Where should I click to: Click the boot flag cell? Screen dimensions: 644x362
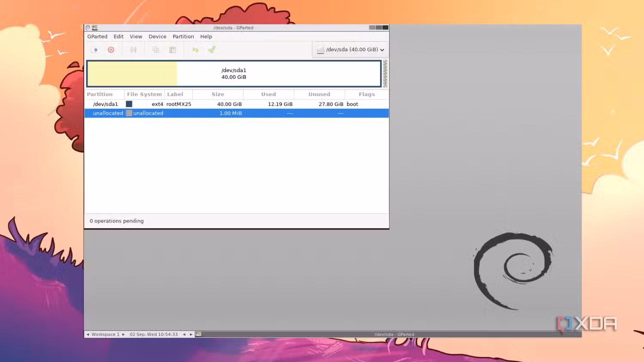pyautogui.click(x=352, y=104)
